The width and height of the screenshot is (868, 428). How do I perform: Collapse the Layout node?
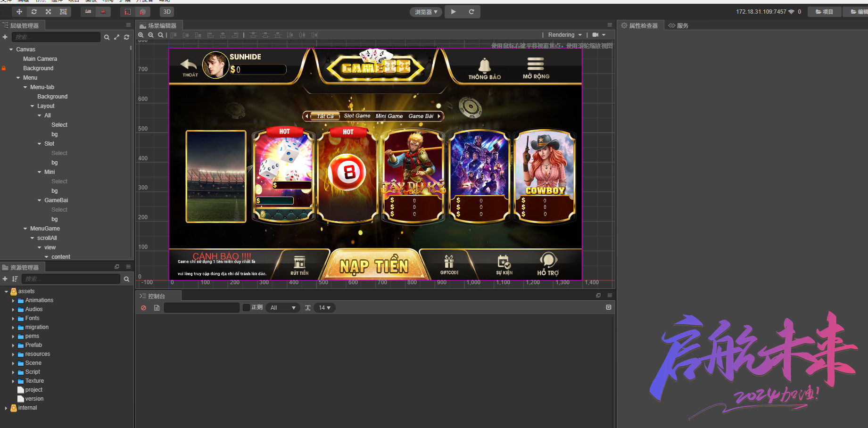(33, 106)
